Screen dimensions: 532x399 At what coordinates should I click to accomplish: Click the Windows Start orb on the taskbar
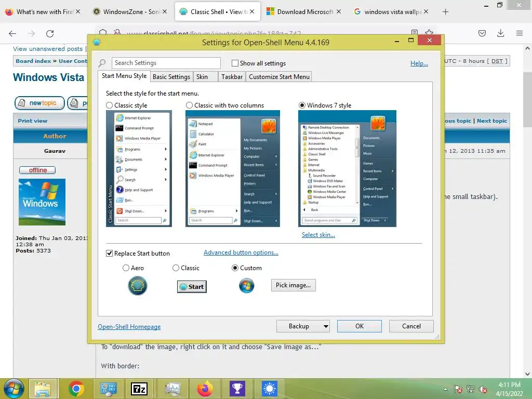click(x=14, y=389)
